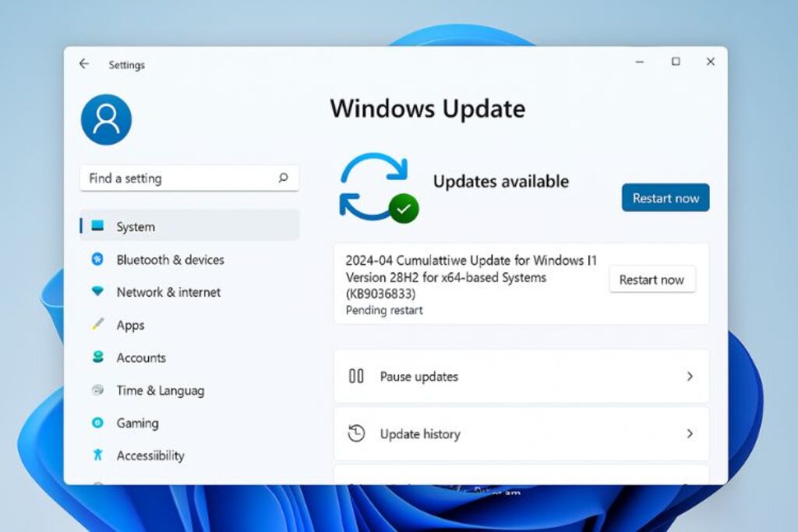This screenshot has height=532, width=798.
Task: Open Bluetooth & devices settings
Action: tap(189, 259)
